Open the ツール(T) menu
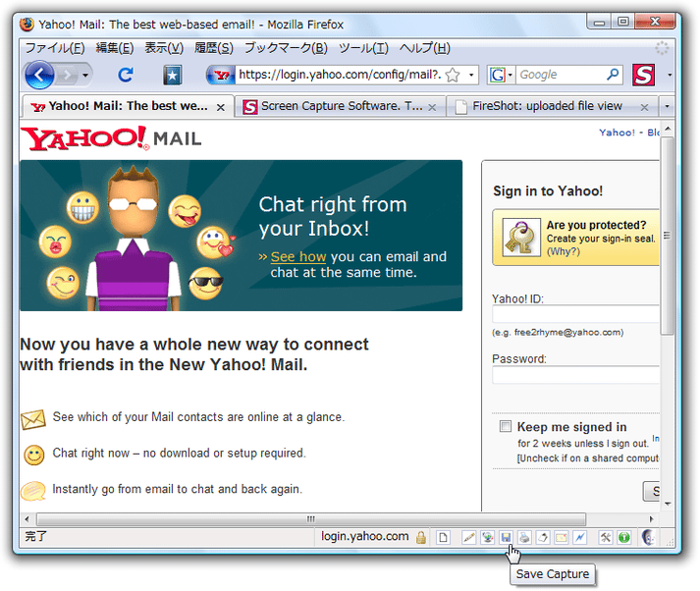700x591 pixels. pos(363,48)
